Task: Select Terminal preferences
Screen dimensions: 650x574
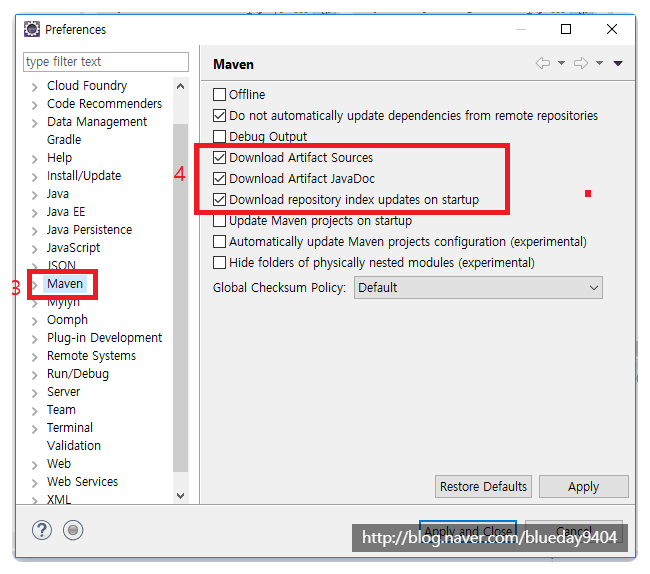Action: [x=70, y=428]
